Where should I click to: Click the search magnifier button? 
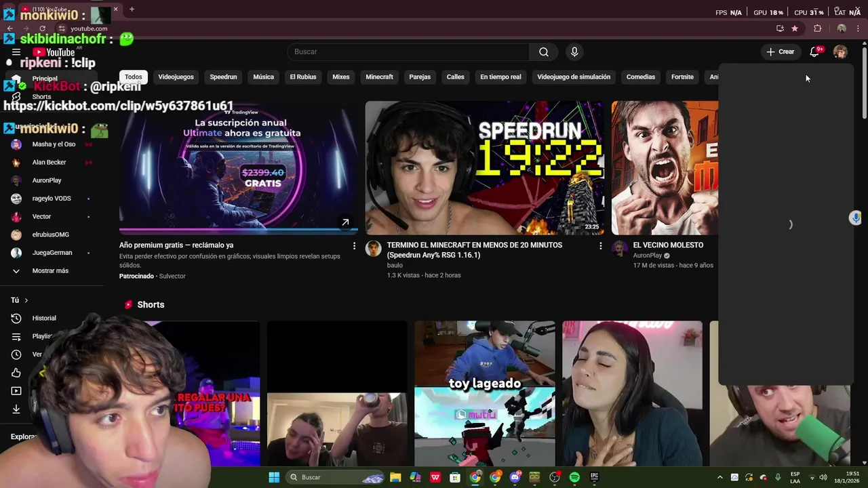point(543,52)
